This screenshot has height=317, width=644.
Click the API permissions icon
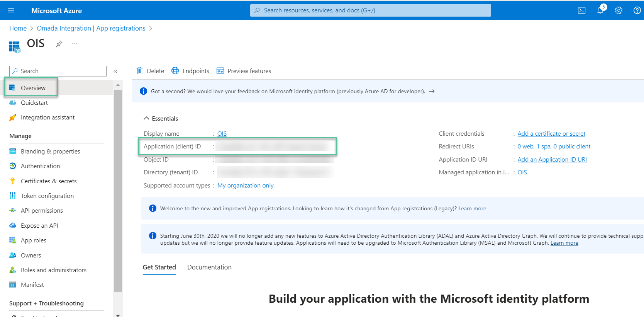point(13,211)
